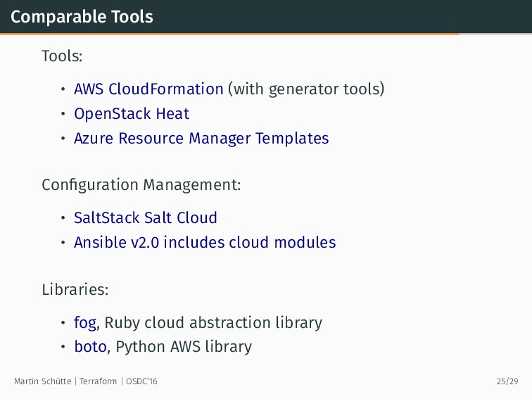Image resolution: width=532 pixels, height=399 pixels.
Task: Open the boto library link
Action: pyautogui.click(x=91, y=347)
